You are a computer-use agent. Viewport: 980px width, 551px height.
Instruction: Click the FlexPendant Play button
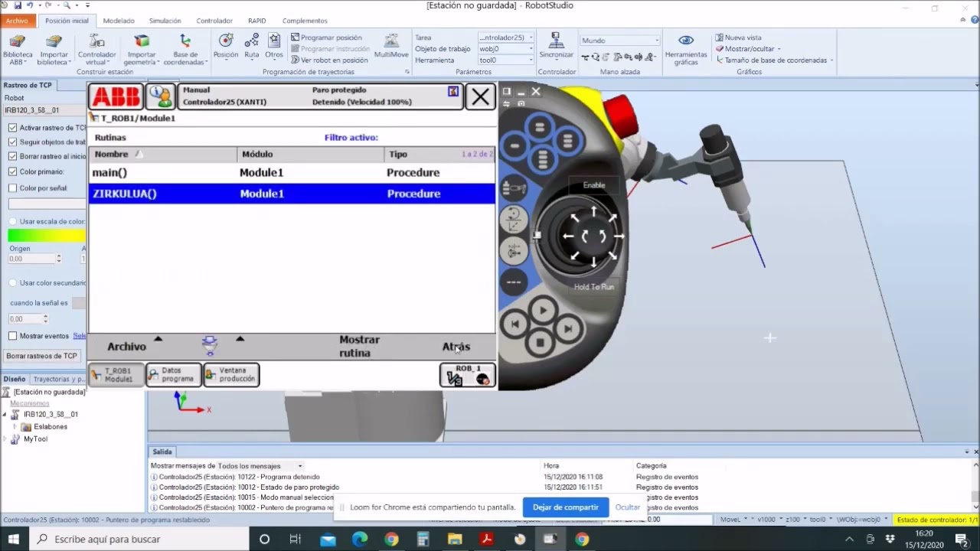tap(543, 311)
